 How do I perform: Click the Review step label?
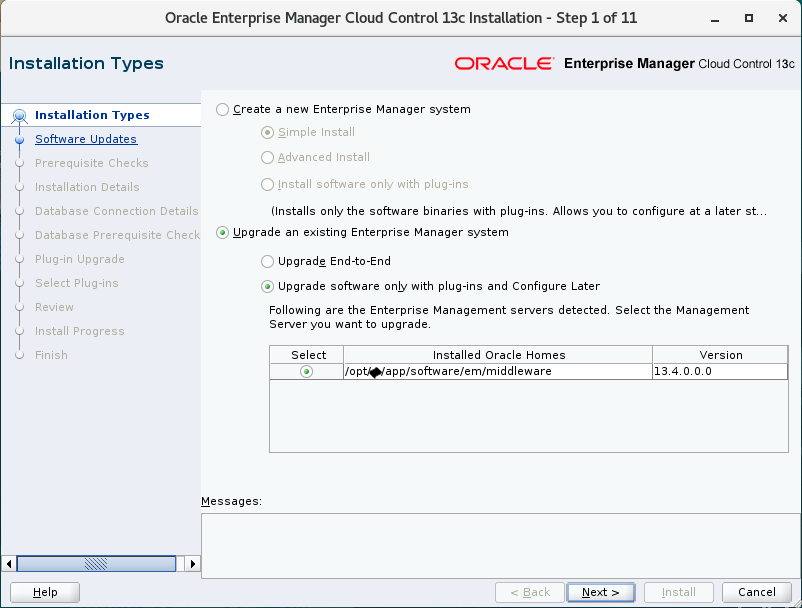(x=54, y=307)
